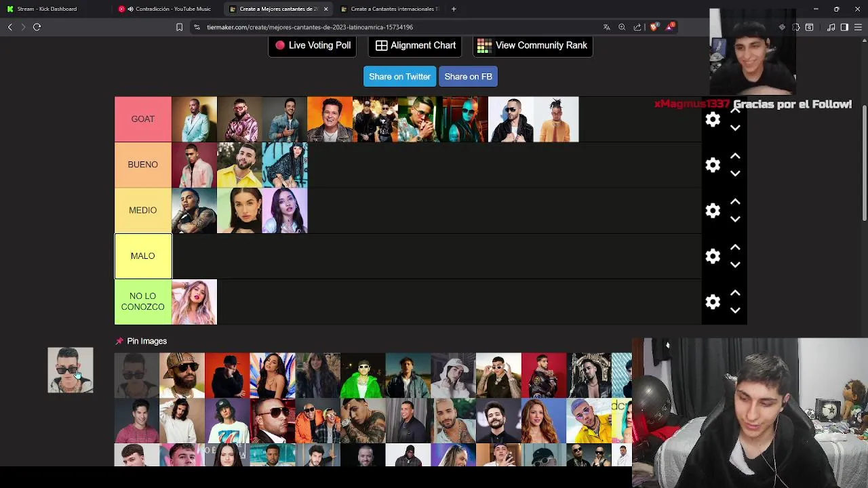Viewport: 868px width, 488px height.
Task: Open the browser hamburger menu
Action: 859,27
